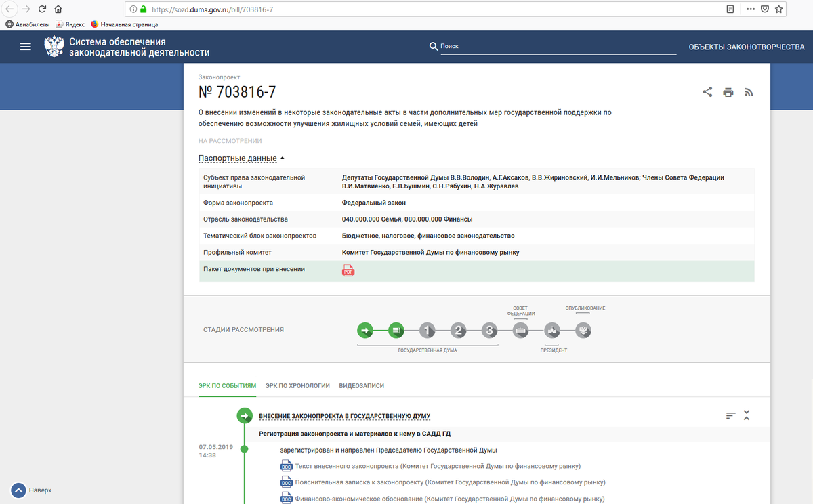This screenshot has height=504, width=813.
Task: Click the 040.000.000 Семья, 080.000.000 Финансы value
Action: (x=407, y=219)
